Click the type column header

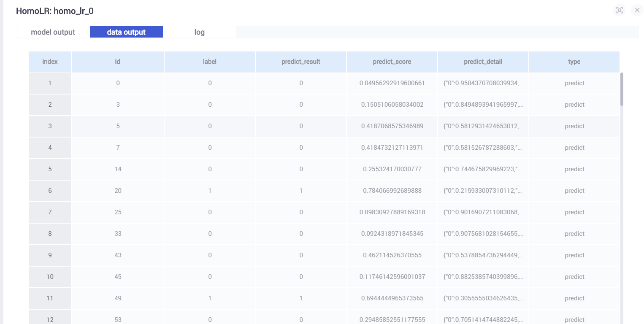pyautogui.click(x=574, y=62)
